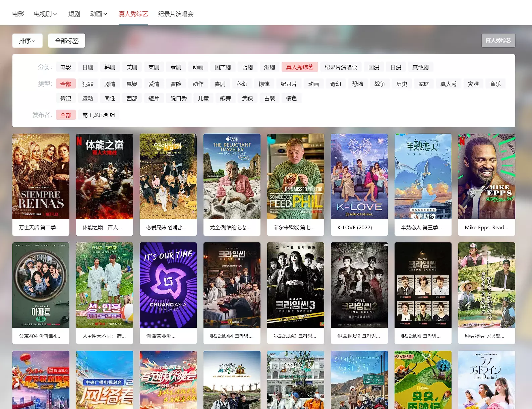The width and height of the screenshot is (532, 409).
Task: Click the 全部标签 button
Action: (x=66, y=41)
